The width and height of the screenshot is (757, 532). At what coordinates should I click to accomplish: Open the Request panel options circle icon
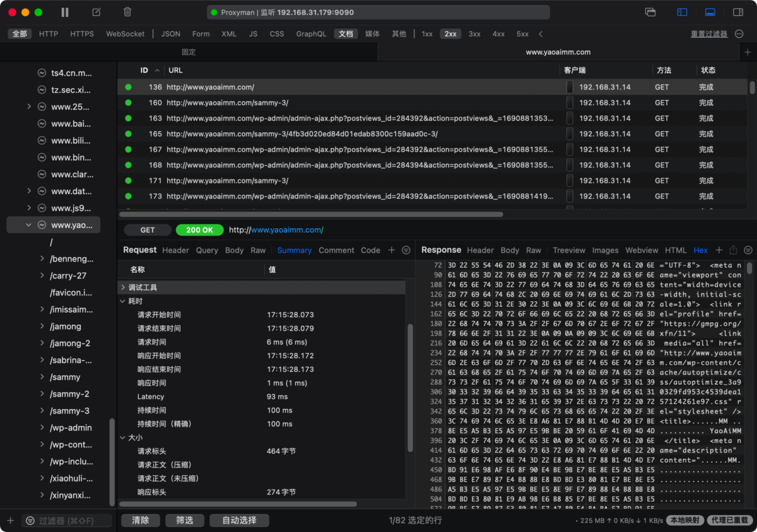coord(406,250)
